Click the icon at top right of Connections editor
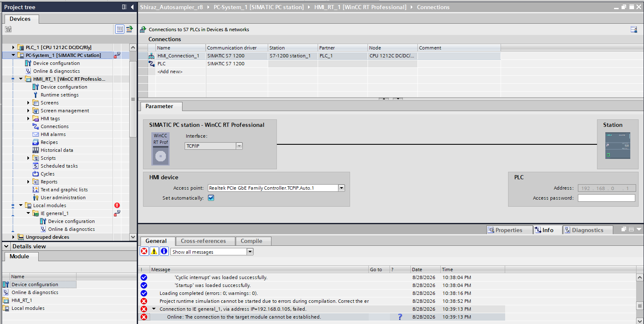The image size is (644, 324). pyautogui.click(x=634, y=30)
